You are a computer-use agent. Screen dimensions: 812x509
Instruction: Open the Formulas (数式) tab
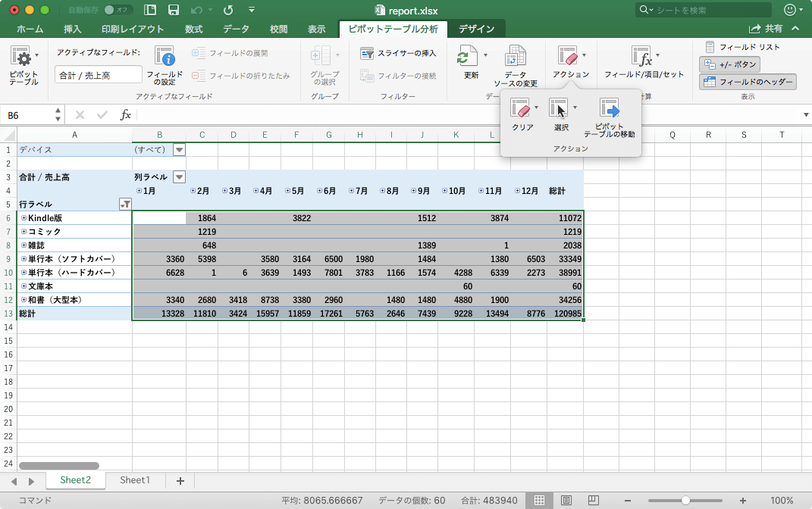click(x=193, y=29)
